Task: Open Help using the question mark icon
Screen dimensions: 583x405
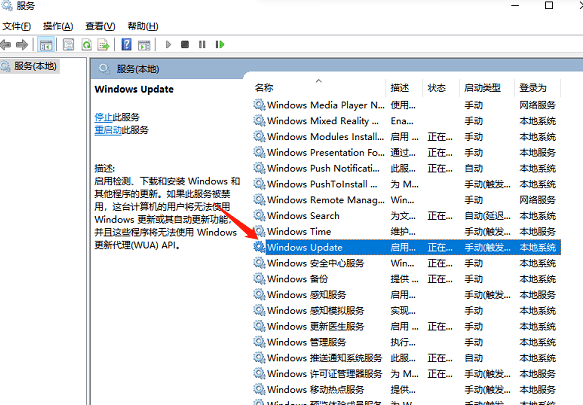Action: coord(126,45)
